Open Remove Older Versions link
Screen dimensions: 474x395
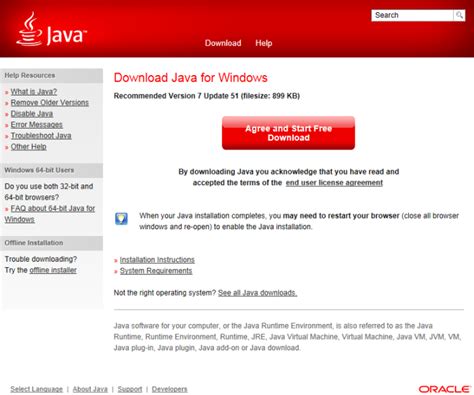coord(50,102)
